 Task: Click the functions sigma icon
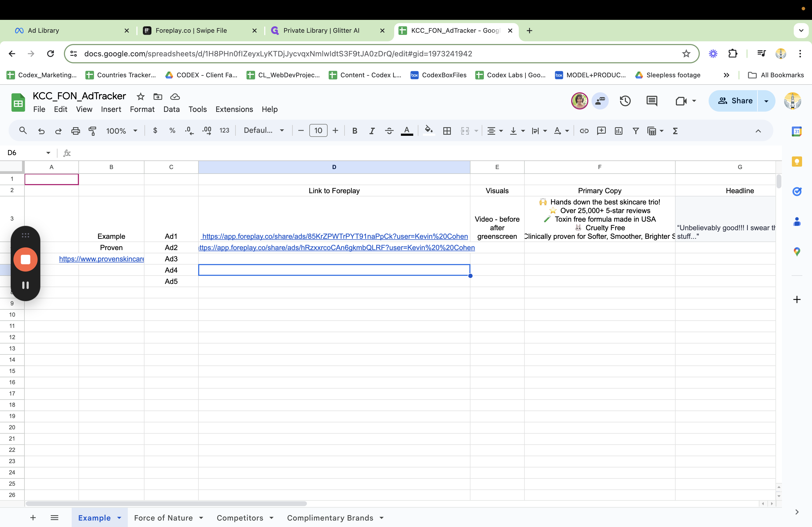coord(675,131)
